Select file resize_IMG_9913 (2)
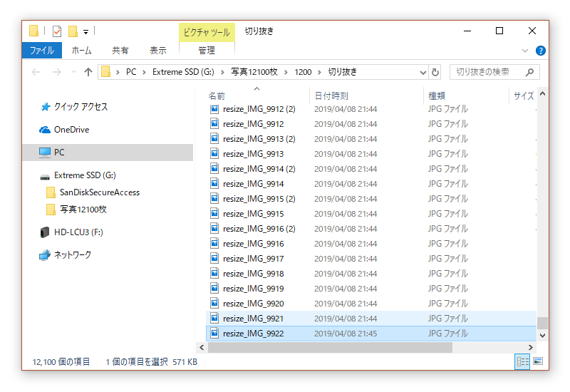Image resolution: width=570 pixels, height=392 pixels. click(259, 139)
